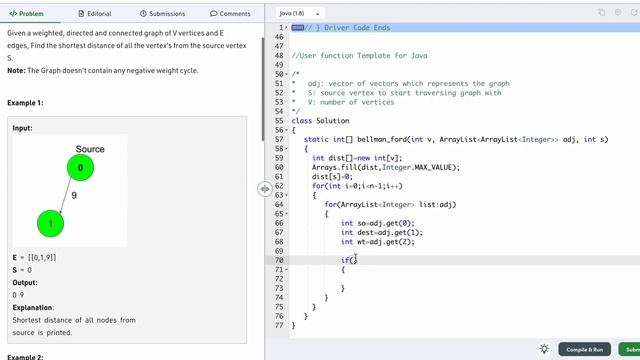Viewport: 640px width, 360px height.
Task: Toggle light/dark theme sun icon
Action: 544,349
